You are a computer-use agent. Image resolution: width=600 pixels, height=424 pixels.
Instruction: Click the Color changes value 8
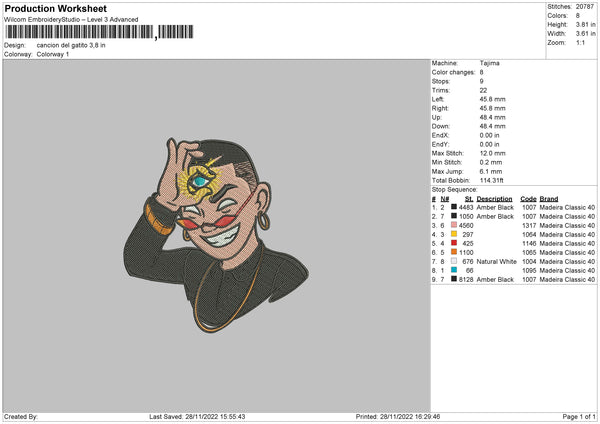[x=481, y=72]
